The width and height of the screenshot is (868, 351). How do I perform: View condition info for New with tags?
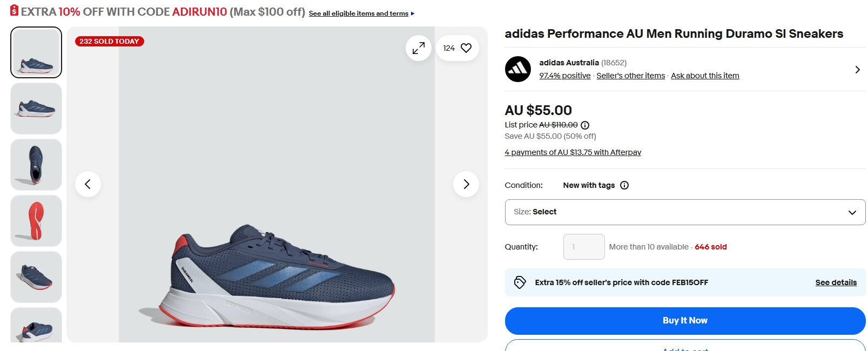(624, 185)
